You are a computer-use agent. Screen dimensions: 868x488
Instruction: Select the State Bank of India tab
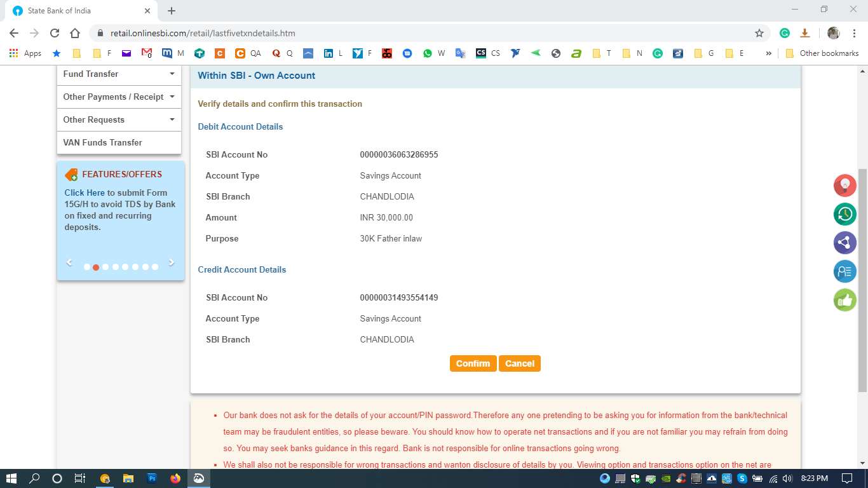coord(80,11)
